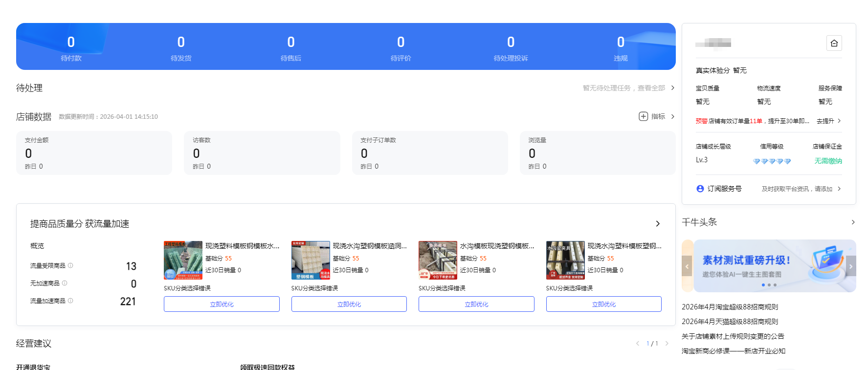The width and height of the screenshot is (868, 370).
Task: Click the 订阅服务号 user icon
Action: (x=700, y=189)
